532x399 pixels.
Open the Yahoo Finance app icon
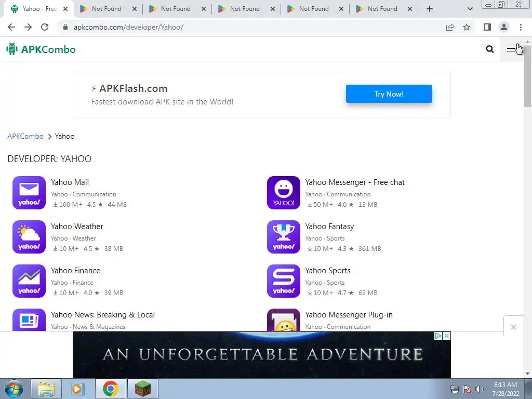(29, 281)
